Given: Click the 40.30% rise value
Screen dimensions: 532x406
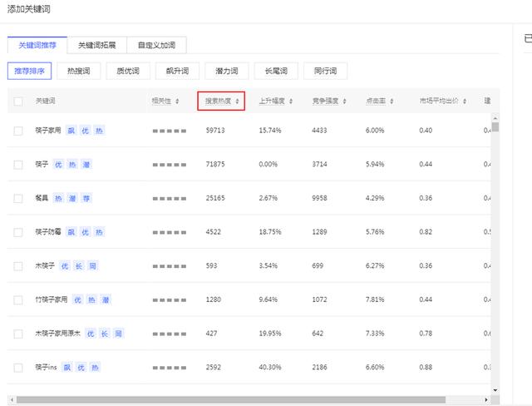Looking at the screenshot, I should pyautogui.click(x=270, y=367).
